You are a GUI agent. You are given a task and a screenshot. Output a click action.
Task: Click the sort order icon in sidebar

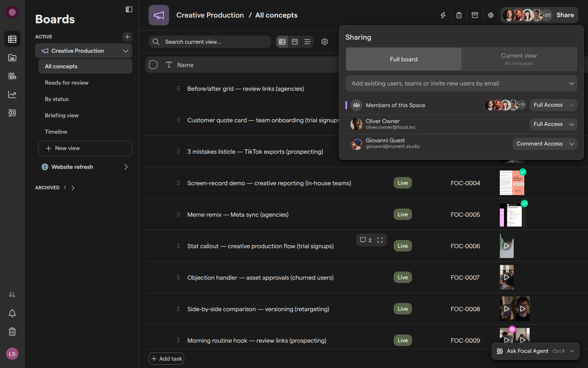pyautogui.click(x=12, y=295)
